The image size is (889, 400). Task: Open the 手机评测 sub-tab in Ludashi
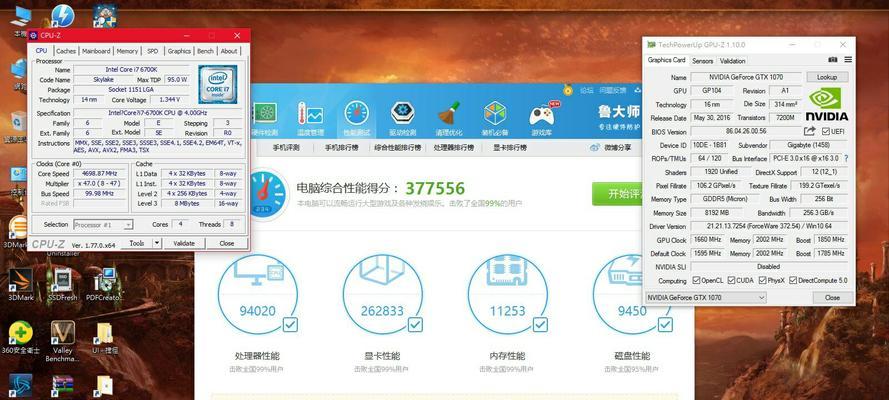coord(286,148)
